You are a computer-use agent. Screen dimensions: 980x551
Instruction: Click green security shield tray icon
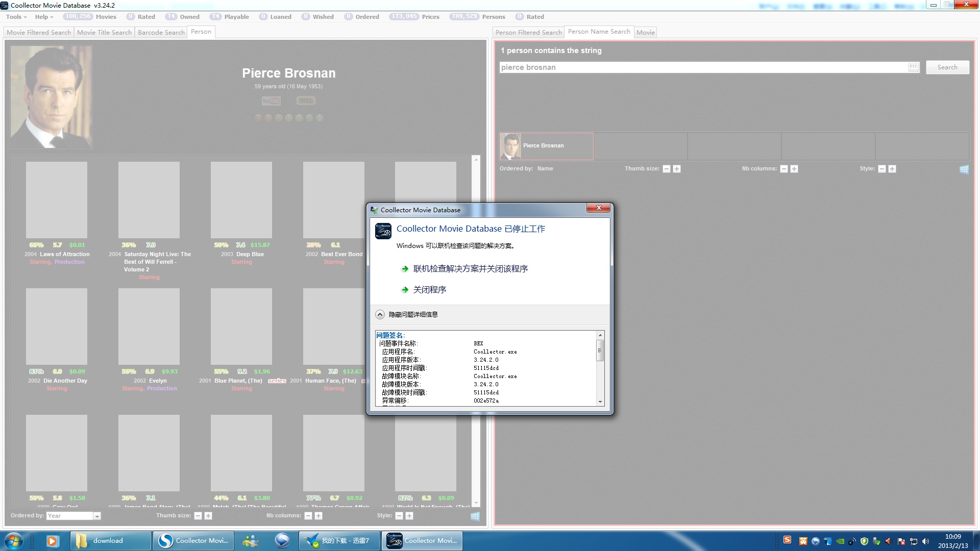pyautogui.click(x=864, y=542)
